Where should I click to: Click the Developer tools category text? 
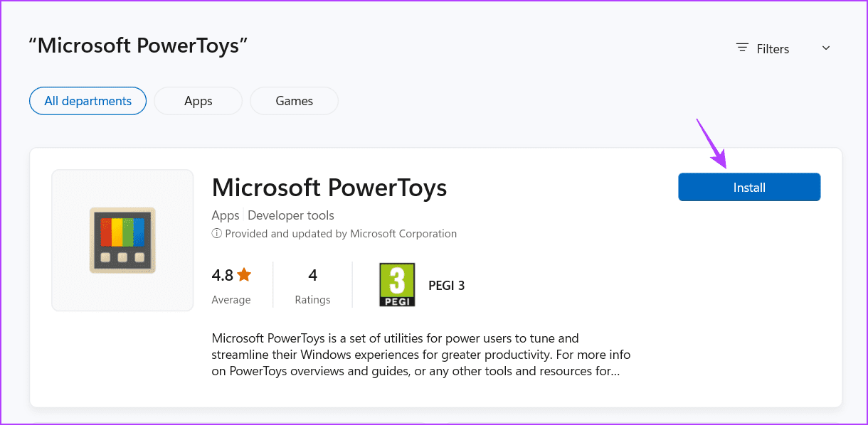click(291, 215)
